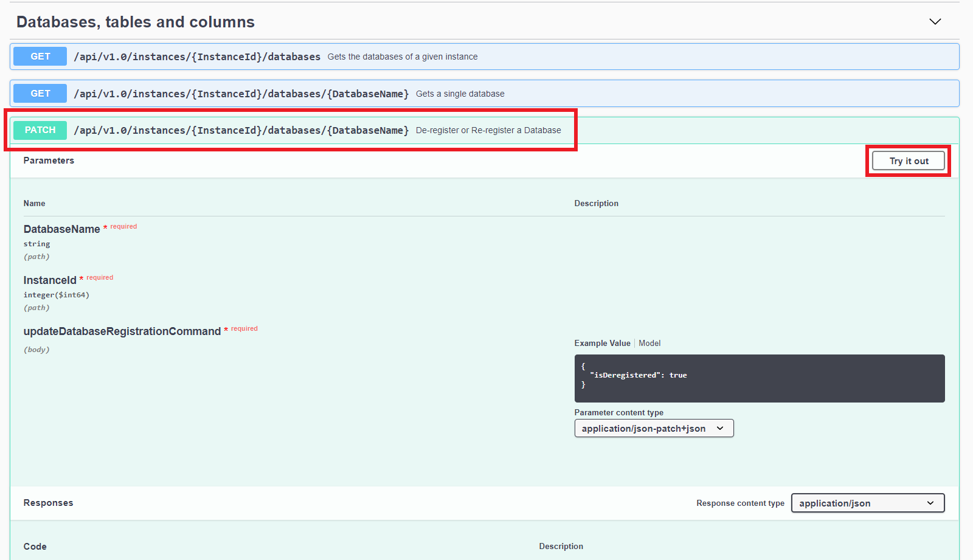Click the isDeregistered example JSON block
This screenshot has width=973, height=560.
pos(760,378)
